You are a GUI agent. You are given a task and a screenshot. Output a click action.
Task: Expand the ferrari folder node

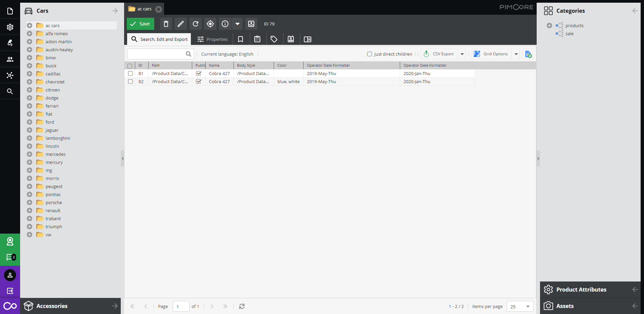[x=30, y=106]
